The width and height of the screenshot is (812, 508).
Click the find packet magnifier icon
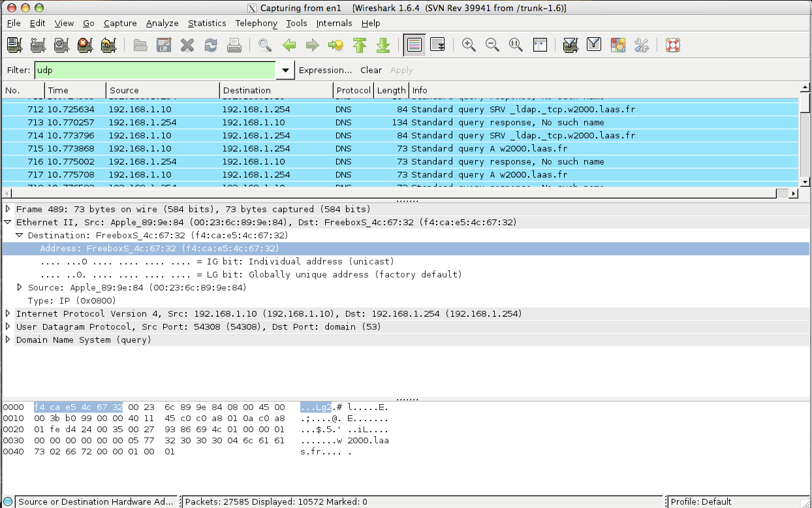[x=264, y=45]
